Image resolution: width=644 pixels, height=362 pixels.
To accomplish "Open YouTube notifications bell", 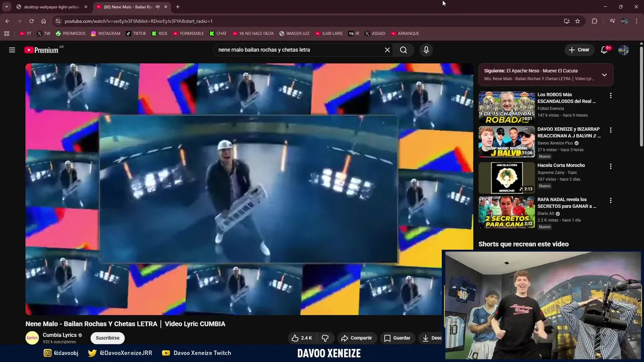I will coord(604,50).
